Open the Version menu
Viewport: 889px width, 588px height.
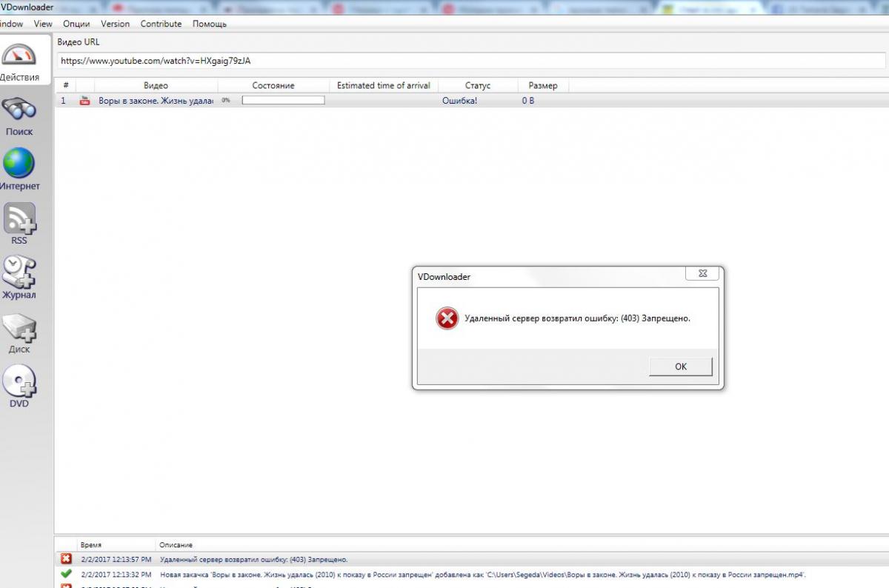coord(115,24)
